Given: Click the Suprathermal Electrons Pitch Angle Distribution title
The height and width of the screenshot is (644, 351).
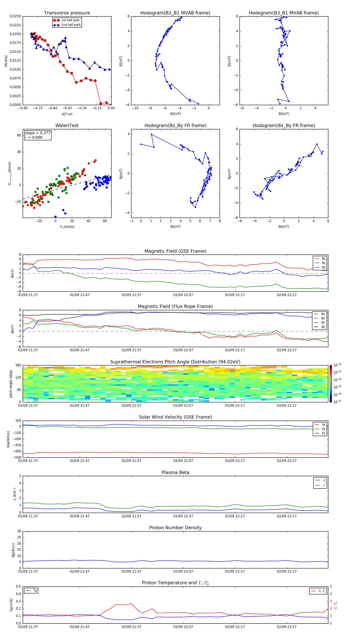Looking at the screenshot, I should [175, 362].
